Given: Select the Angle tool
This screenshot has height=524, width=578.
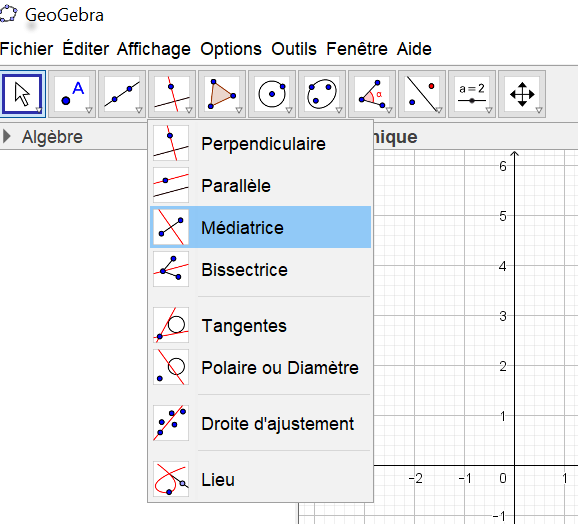Looking at the screenshot, I should [x=372, y=94].
